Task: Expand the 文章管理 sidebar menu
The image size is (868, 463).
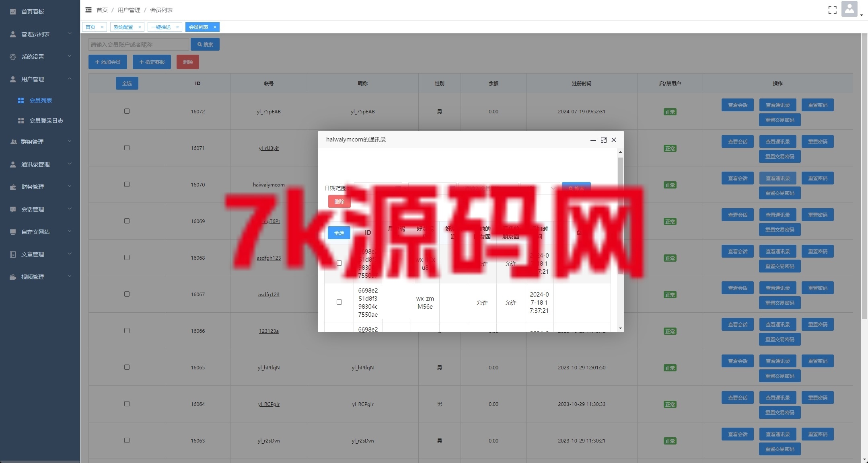Action: click(x=40, y=254)
